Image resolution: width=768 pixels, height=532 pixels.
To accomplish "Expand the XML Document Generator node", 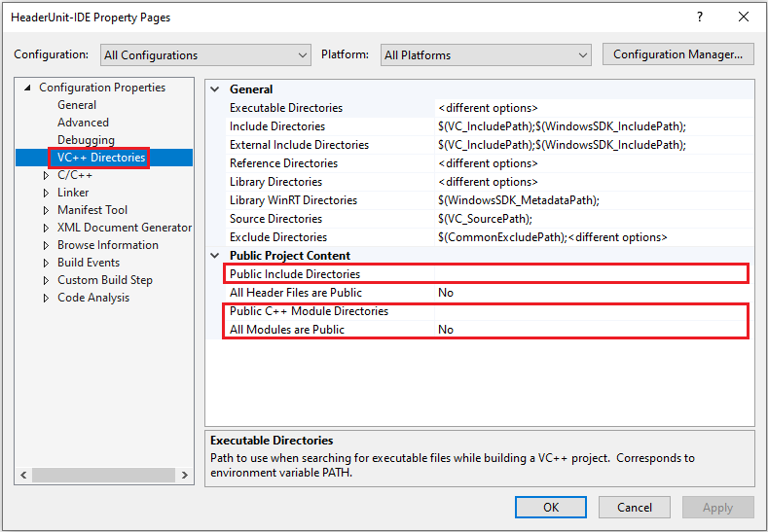I will pos(46,229).
